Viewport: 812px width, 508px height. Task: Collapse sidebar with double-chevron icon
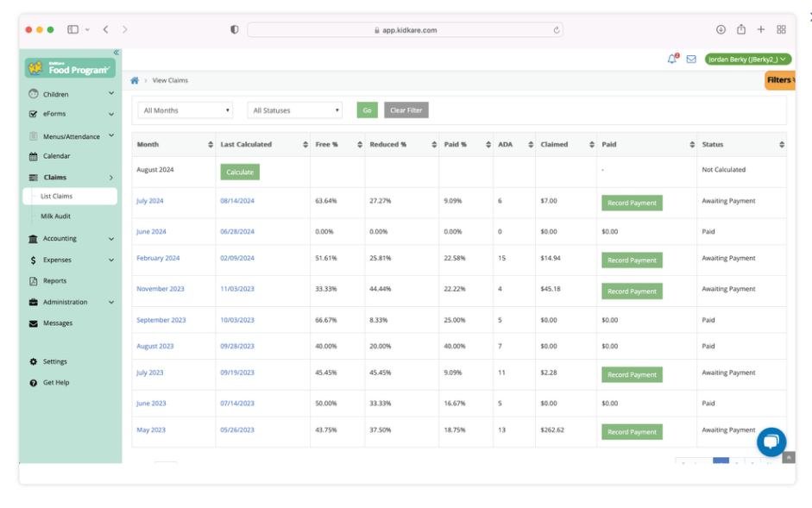(116, 53)
